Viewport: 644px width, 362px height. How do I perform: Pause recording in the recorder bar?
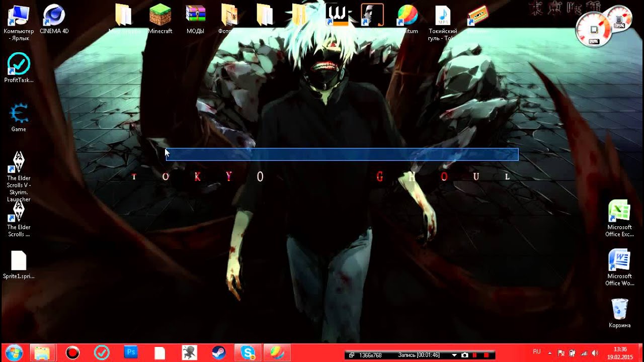click(x=475, y=355)
